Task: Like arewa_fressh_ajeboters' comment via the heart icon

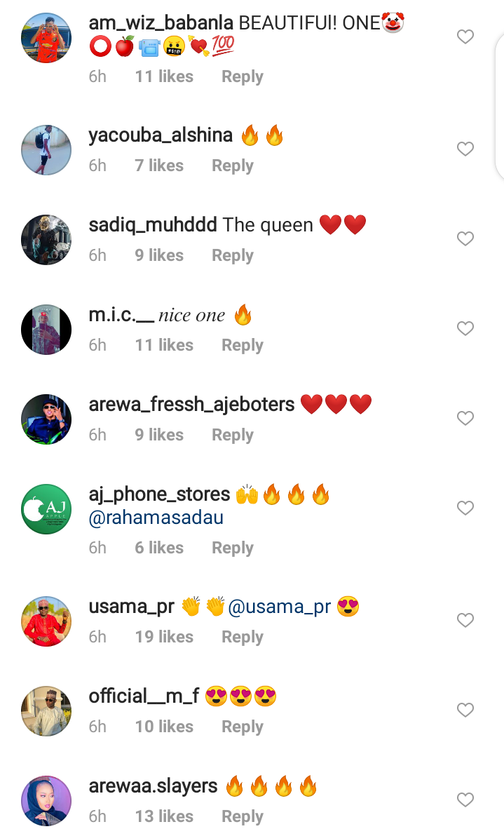Action: click(465, 418)
